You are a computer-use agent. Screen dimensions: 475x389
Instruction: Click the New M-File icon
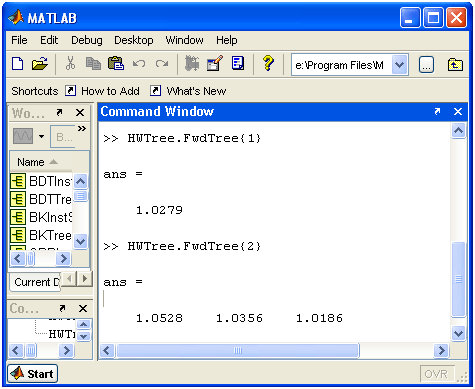pos(18,63)
